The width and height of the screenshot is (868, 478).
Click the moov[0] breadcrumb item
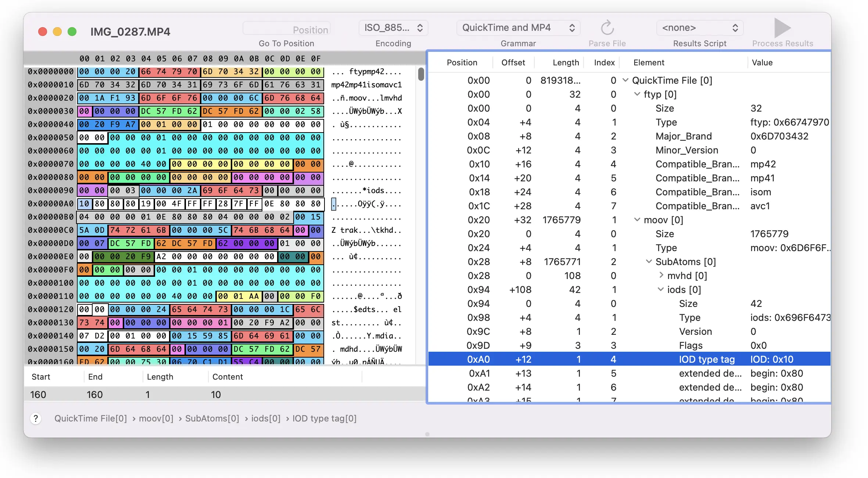point(156,419)
